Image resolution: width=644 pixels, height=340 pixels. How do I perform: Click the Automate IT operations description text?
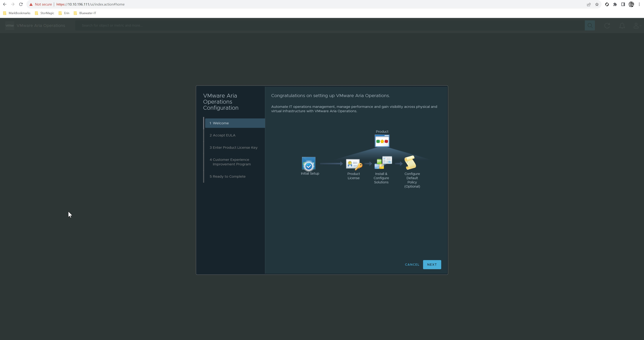(x=354, y=109)
